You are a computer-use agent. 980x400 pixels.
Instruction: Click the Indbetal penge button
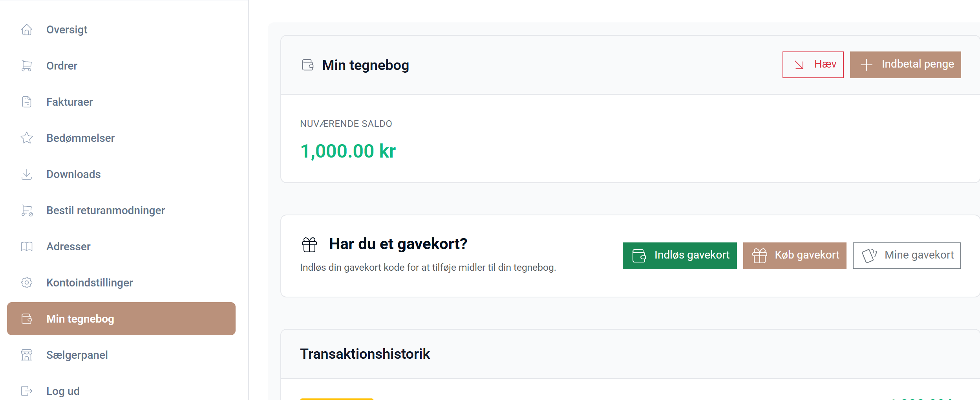point(905,65)
